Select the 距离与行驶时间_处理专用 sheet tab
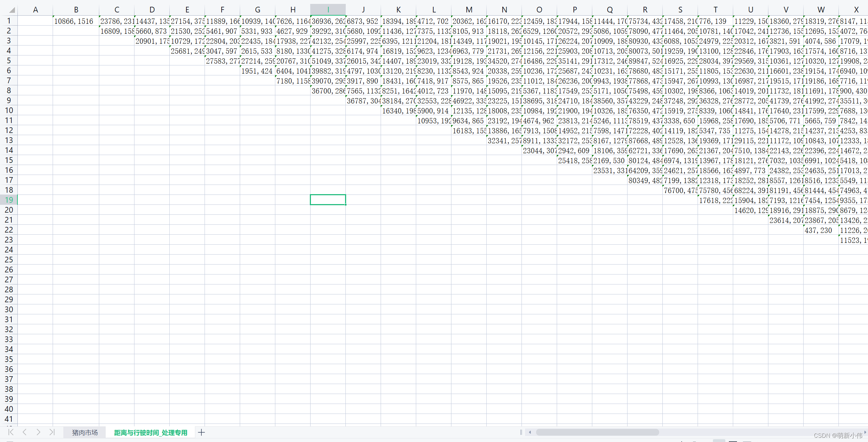 point(150,432)
